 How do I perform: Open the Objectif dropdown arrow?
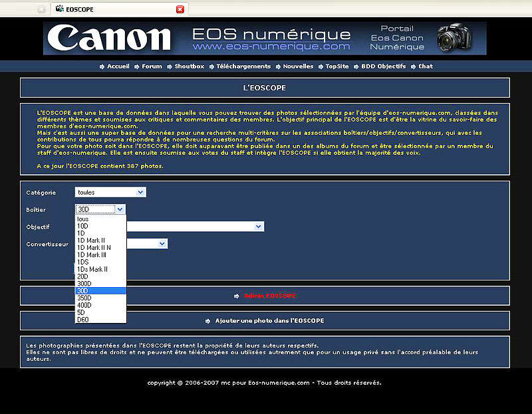pos(259,226)
